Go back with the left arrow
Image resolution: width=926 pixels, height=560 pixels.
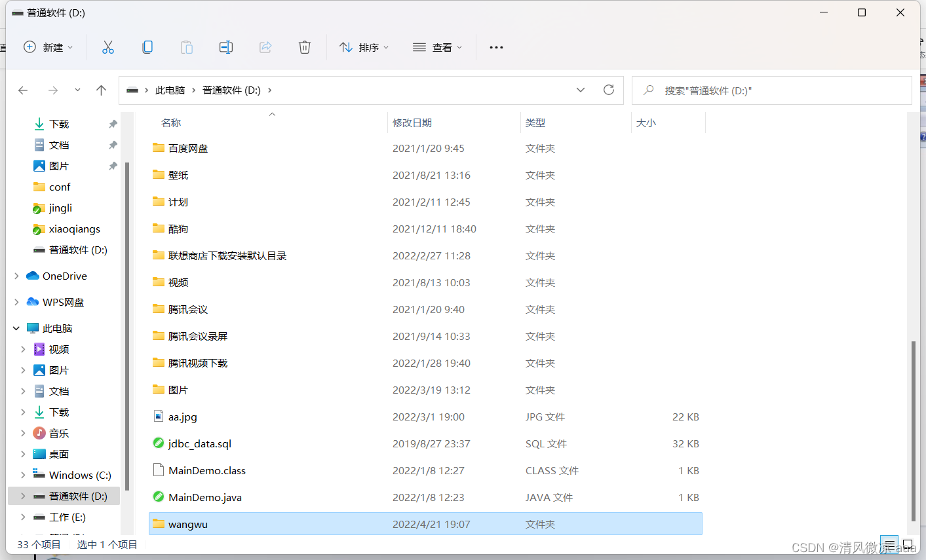click(23, 90)
